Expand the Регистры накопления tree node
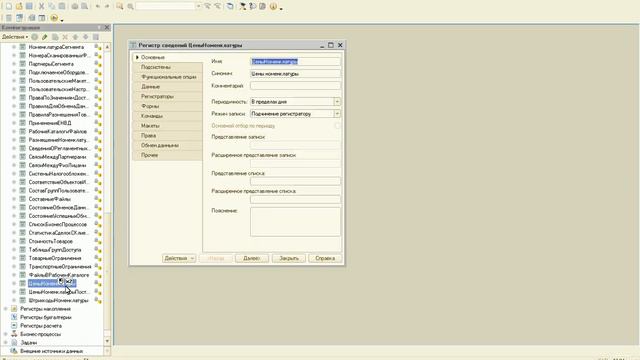Screen dimensions: 640x360 tap(6, 309)
